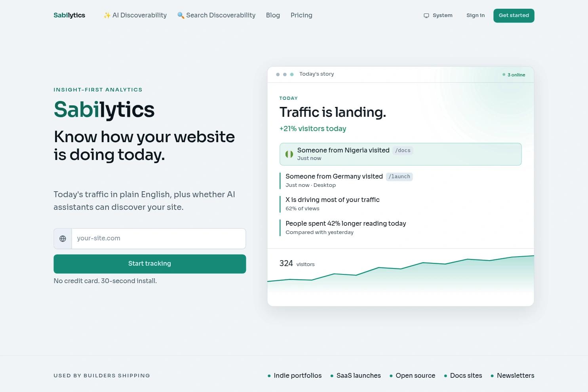Go to the Blog
The height and width of the screenshot is (392, 588).
[x=273, y=15]
